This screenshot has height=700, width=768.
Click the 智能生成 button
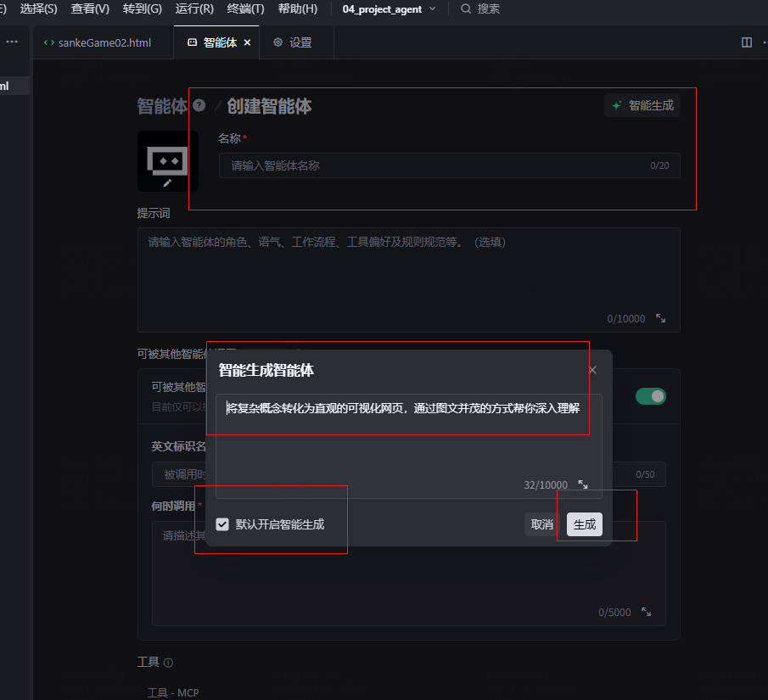[x=642, y=105]
